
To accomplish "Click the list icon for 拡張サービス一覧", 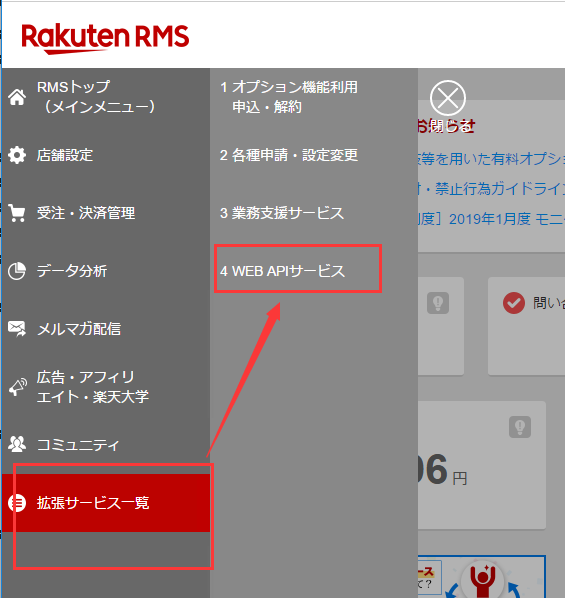I will (x=17, y=503).
